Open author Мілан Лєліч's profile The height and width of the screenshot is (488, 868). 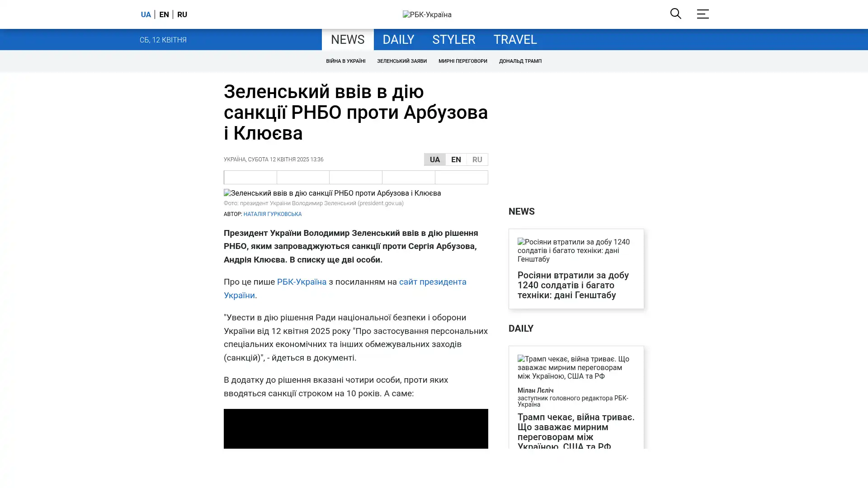pyautogui.click(x=535, y=390)
